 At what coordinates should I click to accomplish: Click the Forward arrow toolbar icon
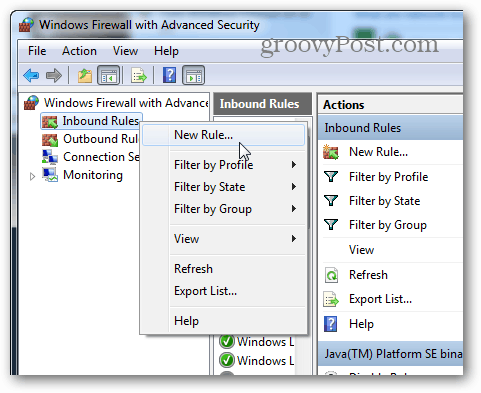pyautogui.click(x=53, y=75)
